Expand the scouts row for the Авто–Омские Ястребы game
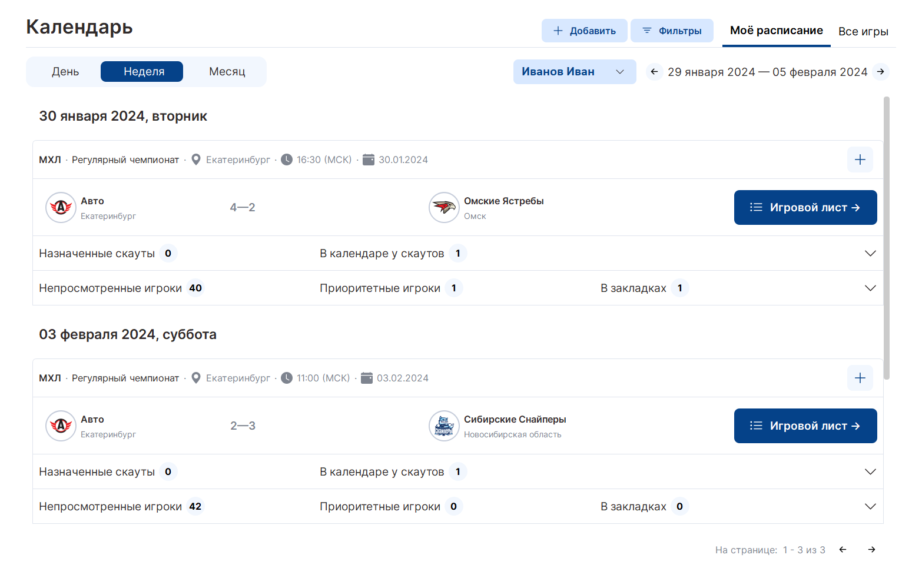Screen dimensions: 922x588 870,253
